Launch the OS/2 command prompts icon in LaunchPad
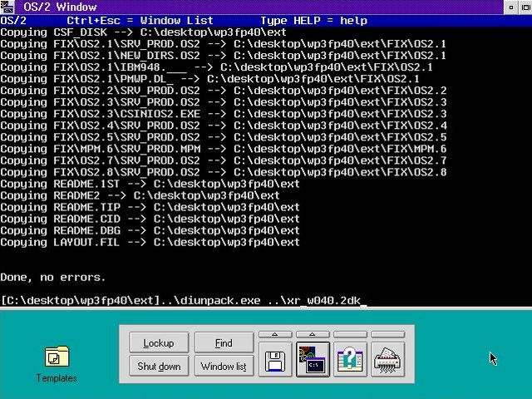532x399 pixels. (x=313, y=360)
